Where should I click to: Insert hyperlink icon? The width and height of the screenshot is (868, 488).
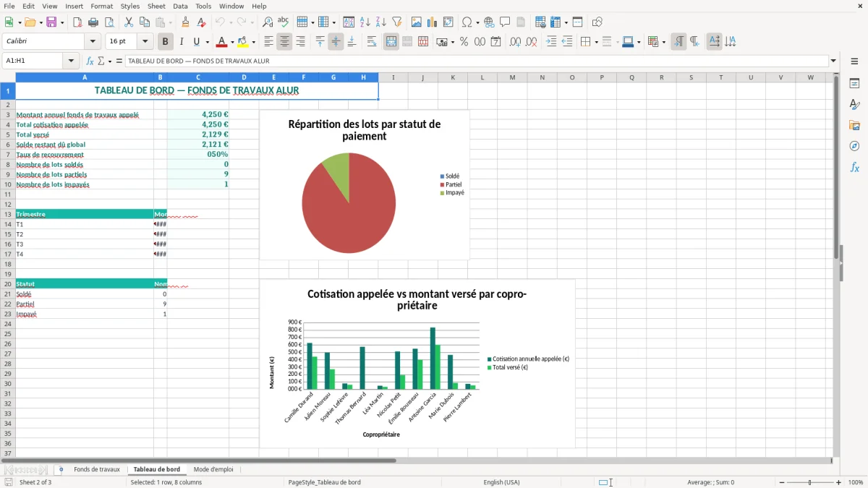coord(489,22)
